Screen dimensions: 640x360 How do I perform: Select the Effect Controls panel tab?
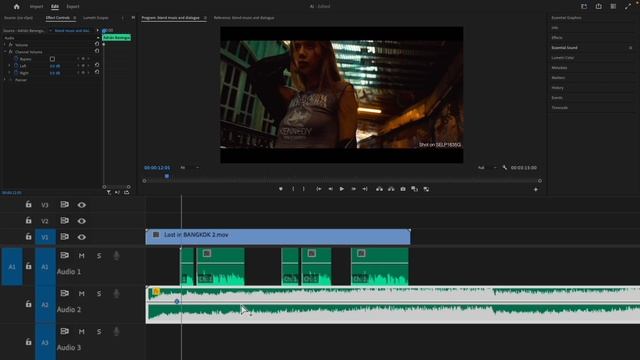pos(58,18)
